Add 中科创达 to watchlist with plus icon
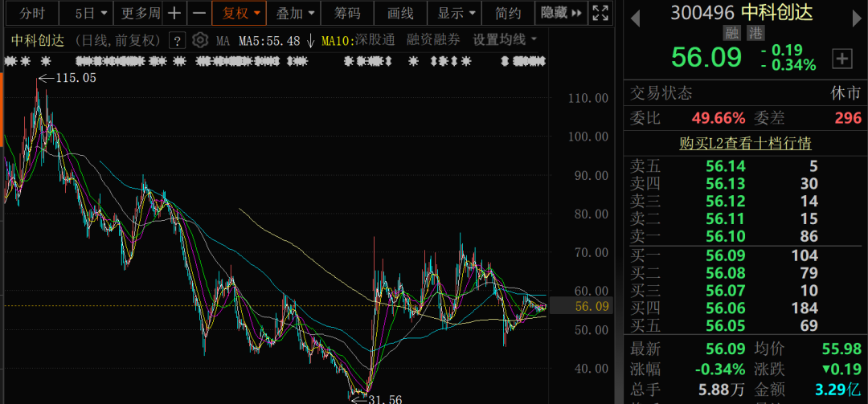The image size is (868, 404). click(841, 58)
